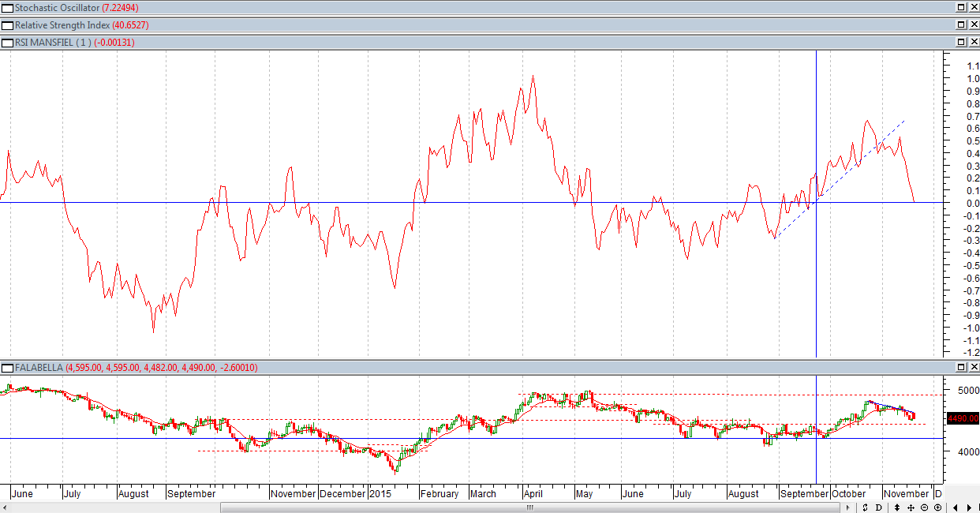The image size is (980, 513).
Task: Click the four-way pan arrows icon
Action: point(911,507)
